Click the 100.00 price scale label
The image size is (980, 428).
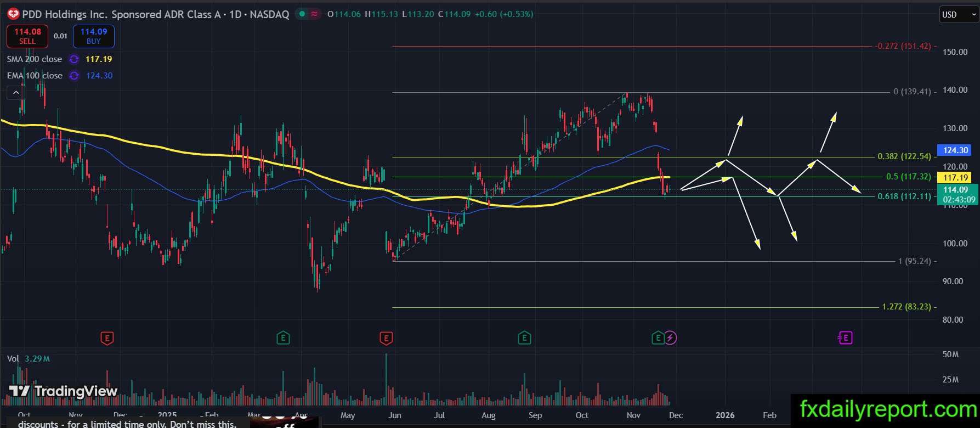pos(955,244)
